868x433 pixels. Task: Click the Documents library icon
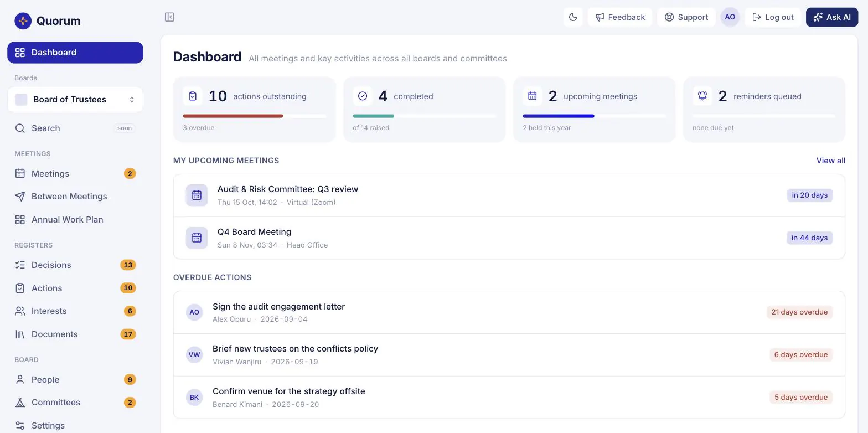pos(20,334)
